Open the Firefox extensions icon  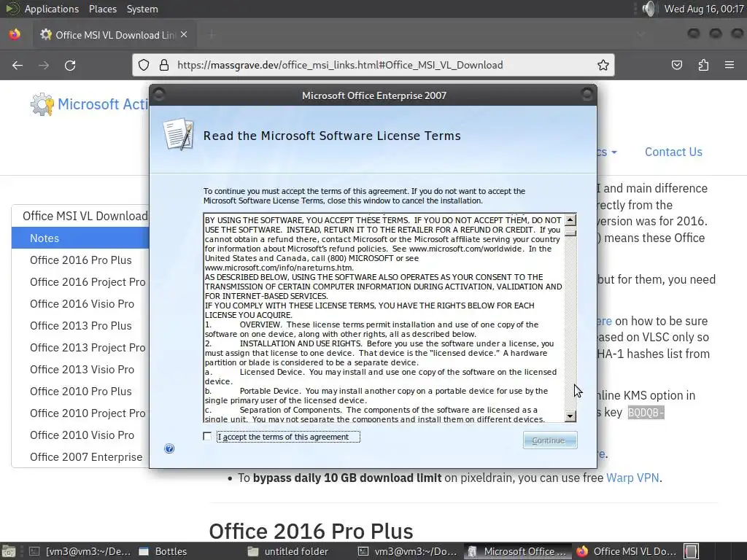[x=703, y=65]
